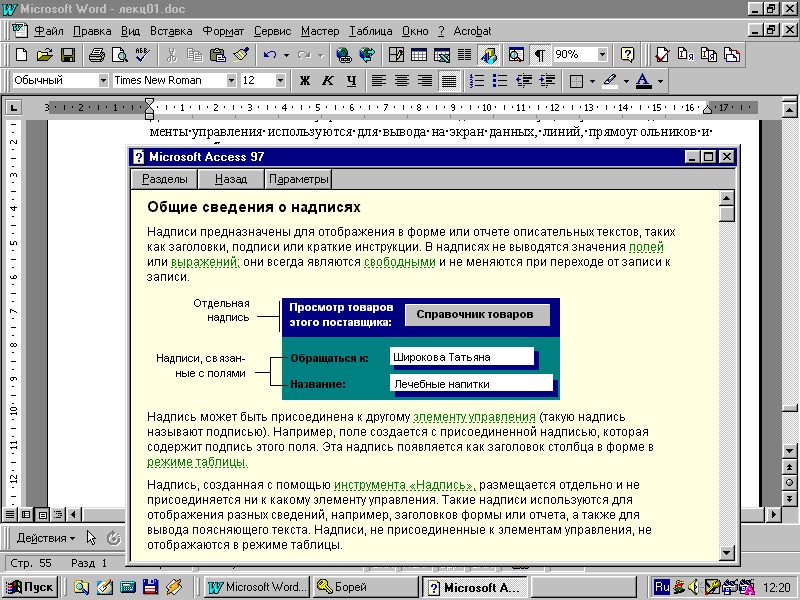Open the Действия drawing menu
Image resolution: width=800 pixels, height=600 pixels.
(45, 538)
